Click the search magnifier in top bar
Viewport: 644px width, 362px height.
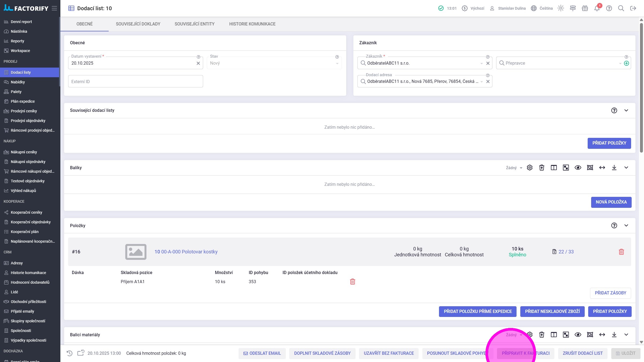(621, 8)
